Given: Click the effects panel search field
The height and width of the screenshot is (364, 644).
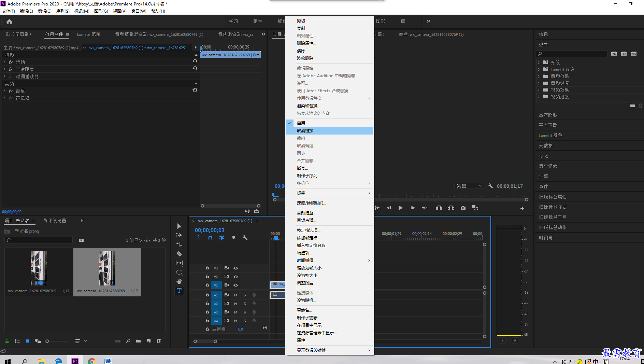Looking at the screenshot, I should [572, 54].
